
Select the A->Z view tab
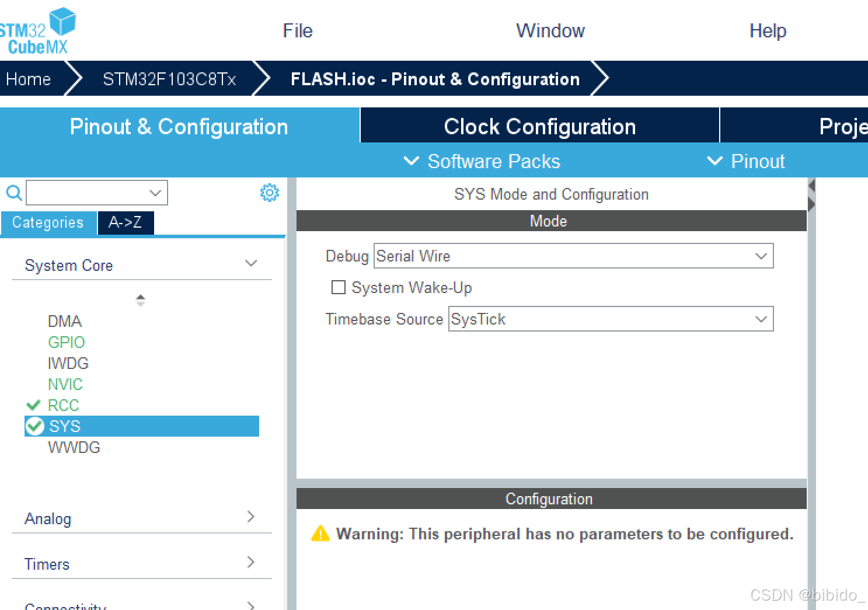point(126,222)
